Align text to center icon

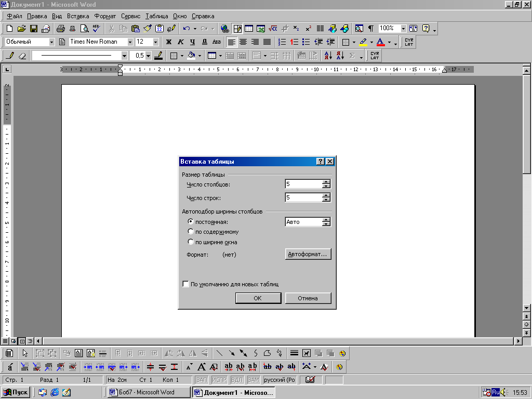point(243,42)
